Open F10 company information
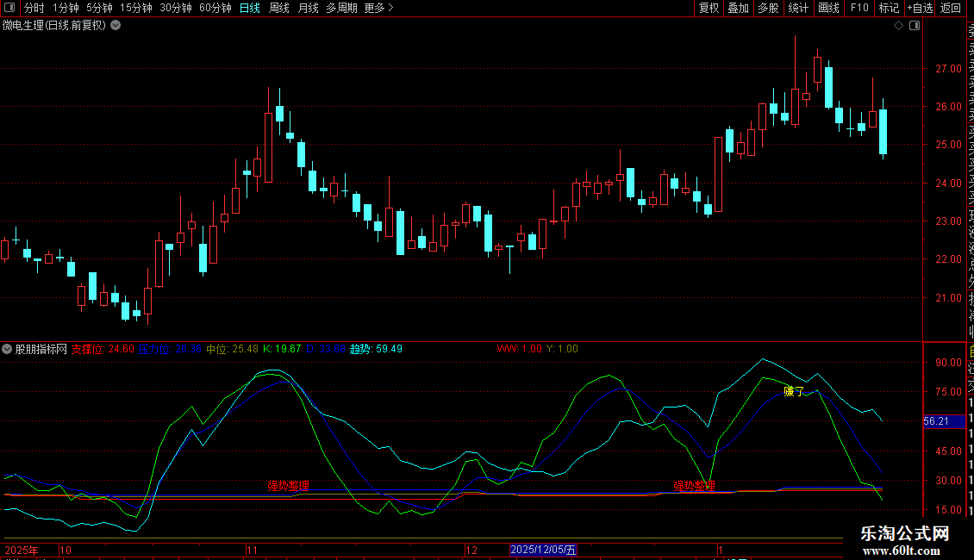This screenshot has width=974, height=560. tap(859, 8)
